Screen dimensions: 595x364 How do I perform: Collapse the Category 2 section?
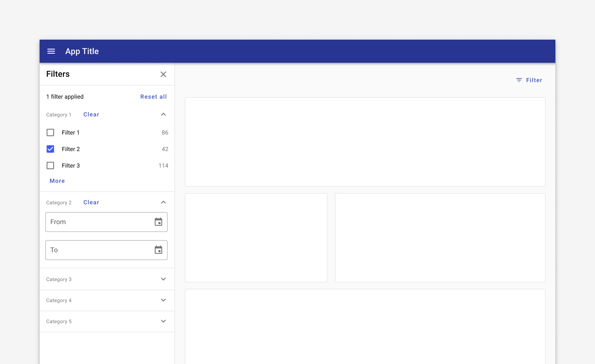[163, 202]
